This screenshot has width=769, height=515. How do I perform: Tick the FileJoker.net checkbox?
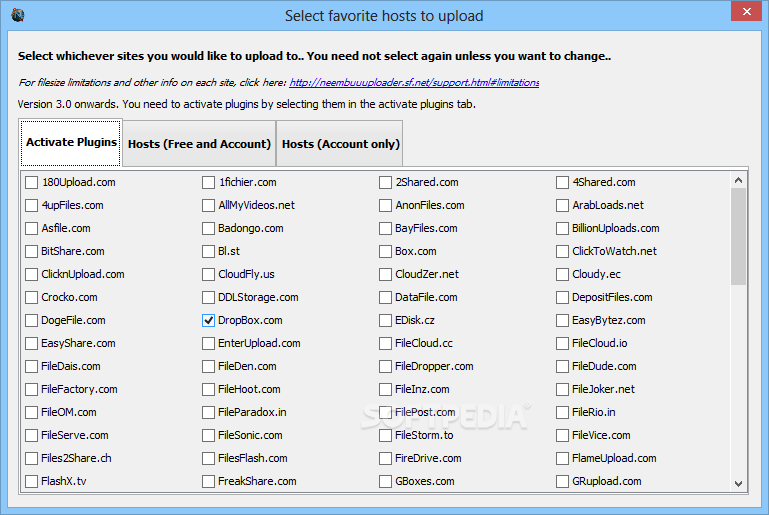[x=562, y=389]
